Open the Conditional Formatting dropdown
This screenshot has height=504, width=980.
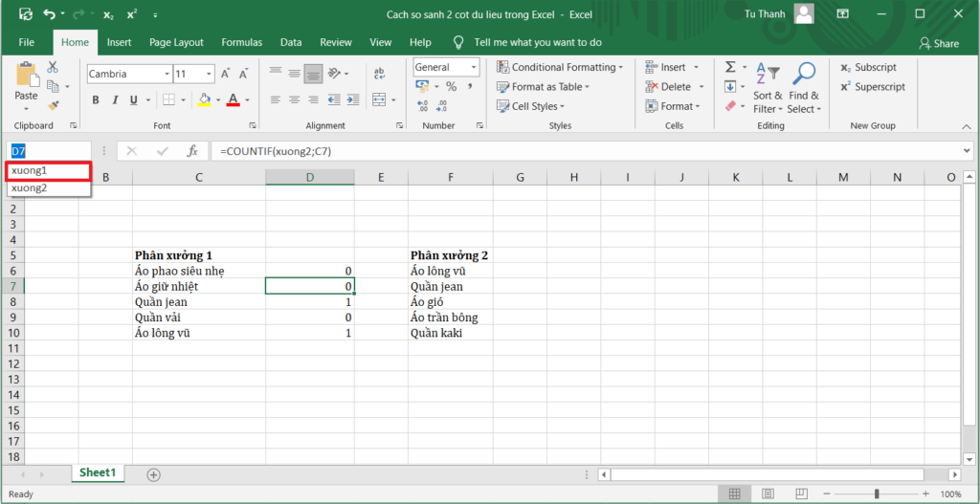tap(560, 67)
